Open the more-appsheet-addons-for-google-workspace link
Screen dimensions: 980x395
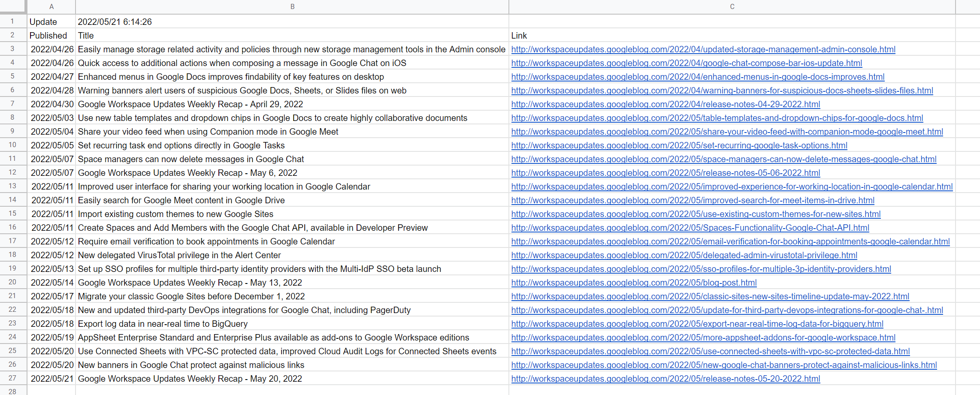tap(703, 338)
